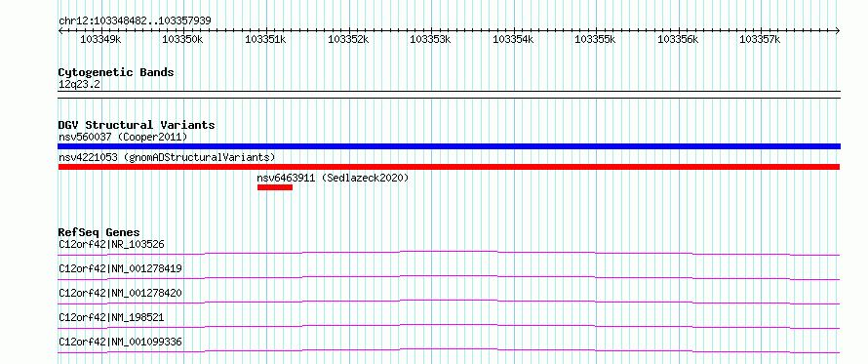868x364 pixels.
Task: Click the blue nsv560037 variant bar
Action: (449, 146)
